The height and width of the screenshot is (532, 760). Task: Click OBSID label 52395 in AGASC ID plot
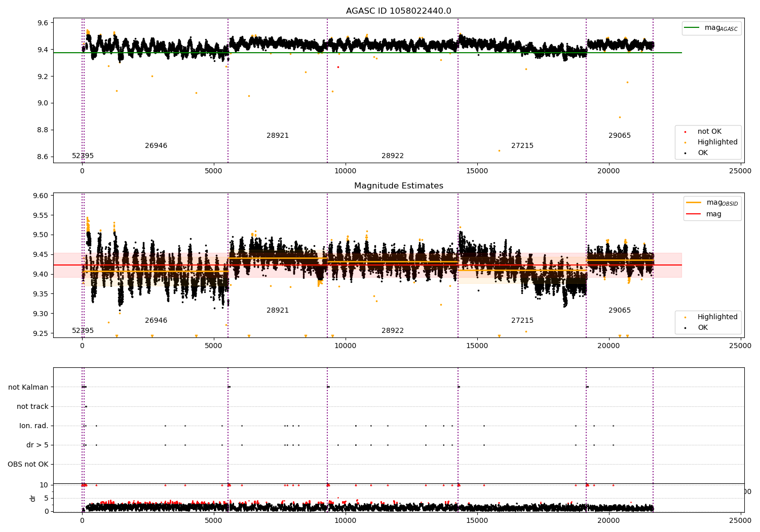click(83, 156)
